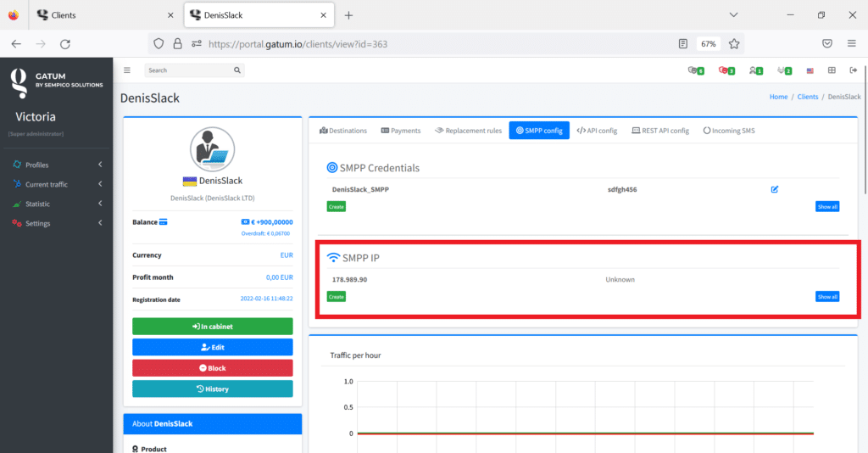Image resolution: width=868 pixels, height=453 pixels.
Task: Open the Pocket save icon
Action: click(x=827, y=44)
